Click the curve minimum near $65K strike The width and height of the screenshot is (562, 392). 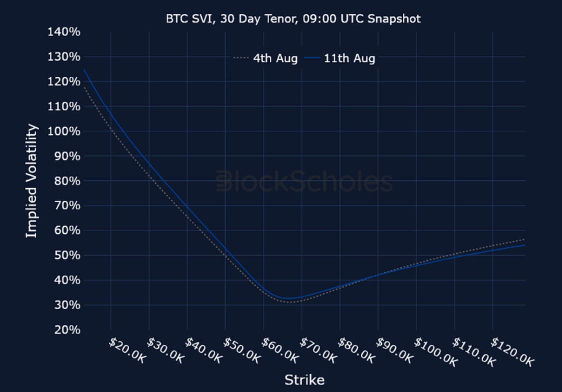point(289,299)
